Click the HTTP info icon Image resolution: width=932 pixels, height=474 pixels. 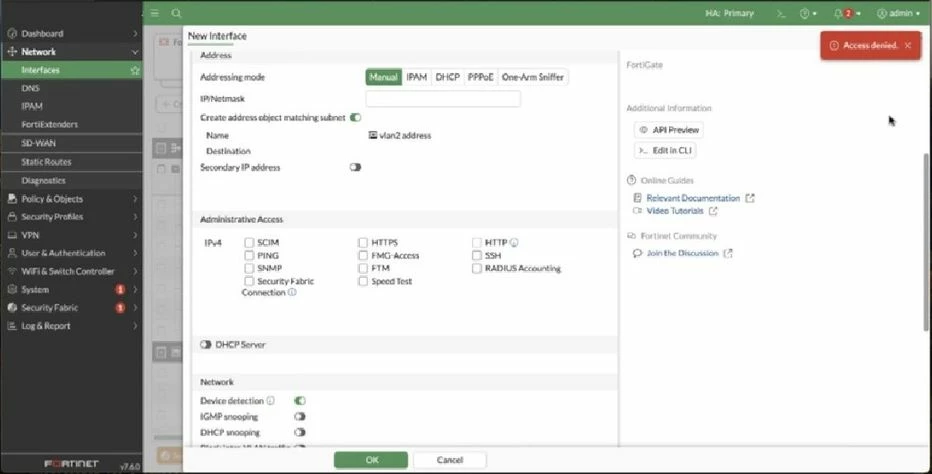(x=514, y=243)
